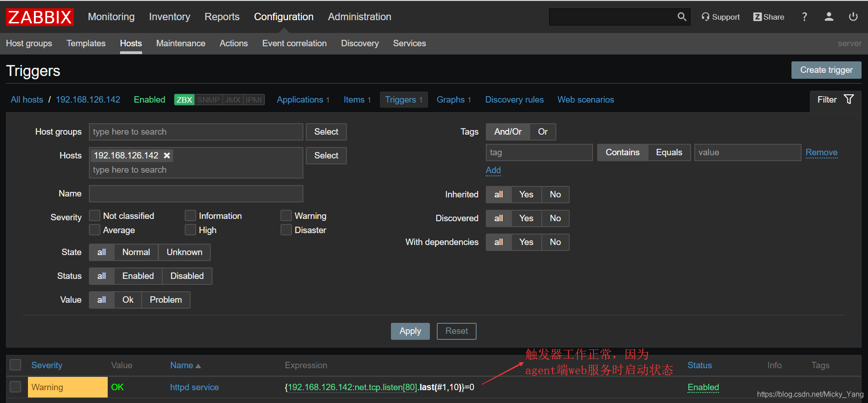This screenshot has width=868, height=403.
Task: Set tag operator to Contains
Action: coord(622,152)
